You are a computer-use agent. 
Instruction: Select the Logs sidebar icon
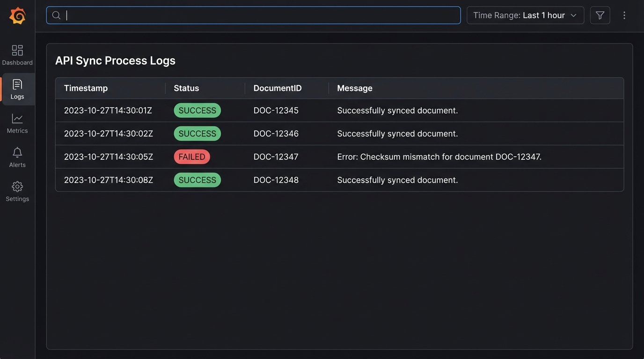point(17,84)
